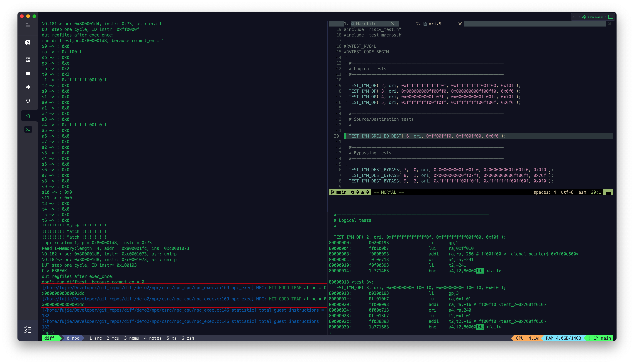This screenshot has width=634, height=364.
Task: Click the main git branch indicator in vim statusline
Action: [x=339, y=192]
